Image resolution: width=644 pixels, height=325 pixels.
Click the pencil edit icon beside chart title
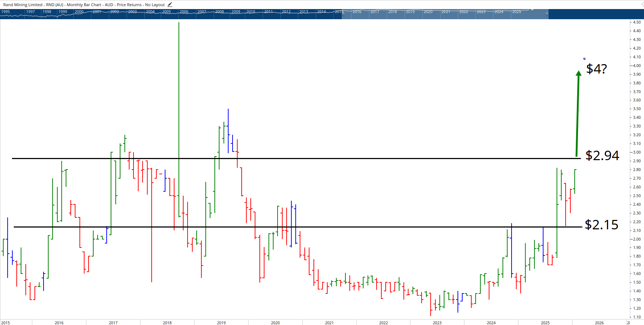(x=170, y=5)
